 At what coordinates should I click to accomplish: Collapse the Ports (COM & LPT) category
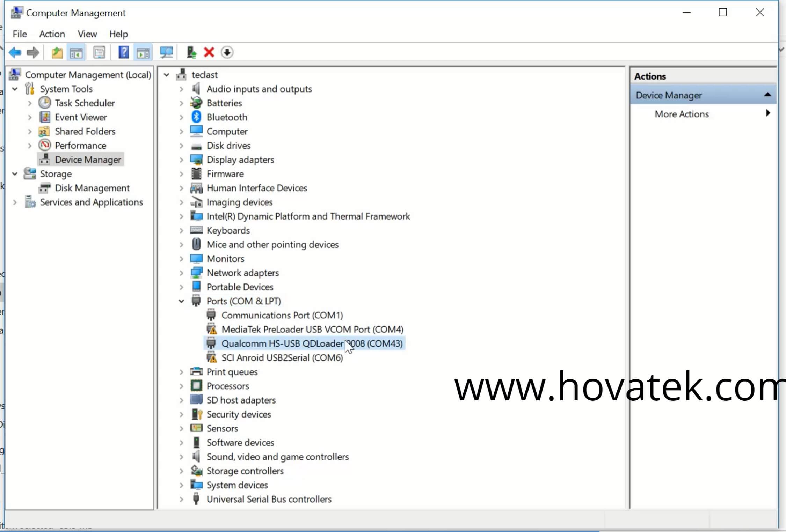click(181, 301)
